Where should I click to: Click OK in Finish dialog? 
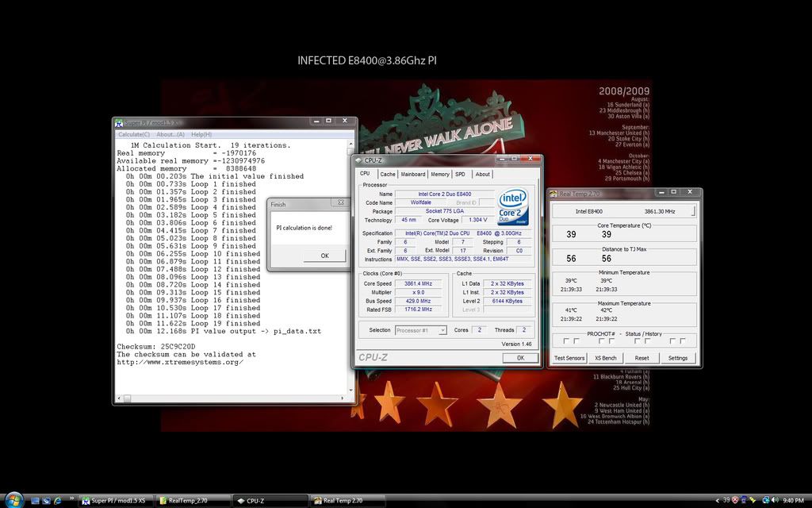324,256
